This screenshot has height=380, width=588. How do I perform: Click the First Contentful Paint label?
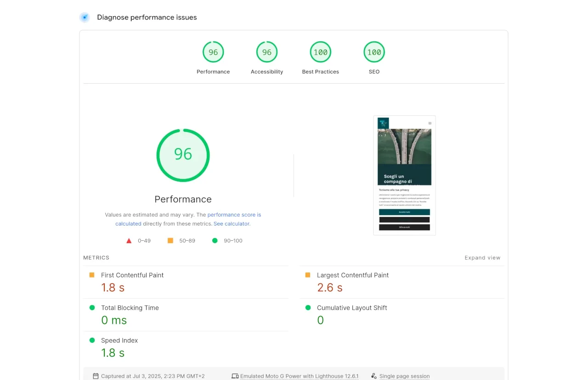click(132, 275)
